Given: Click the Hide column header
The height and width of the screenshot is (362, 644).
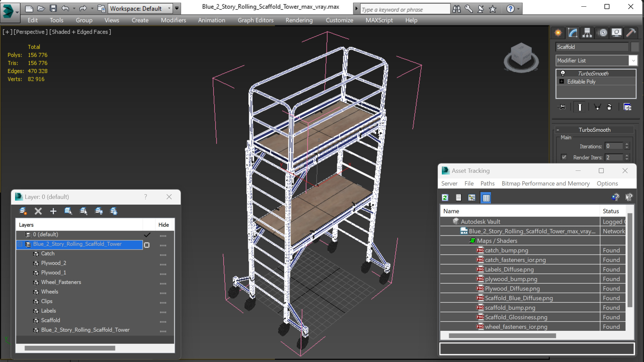Looking at the screenshot, I should [x=164, y=225].
